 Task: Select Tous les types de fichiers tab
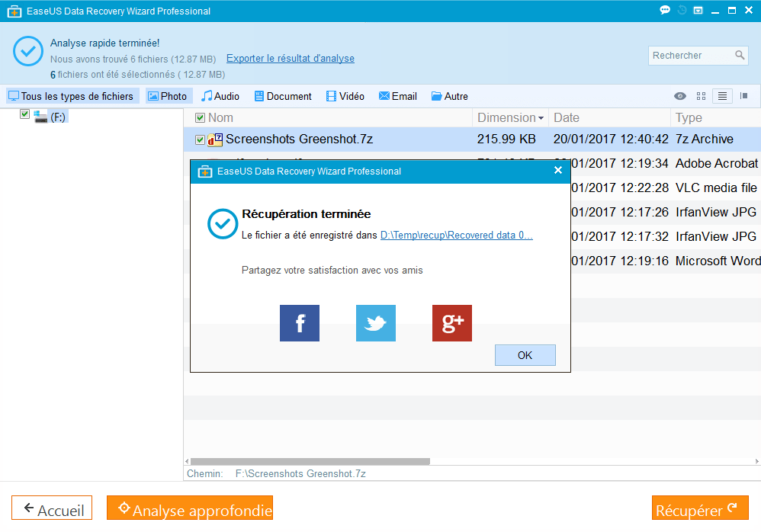click(x=72, y=96)
